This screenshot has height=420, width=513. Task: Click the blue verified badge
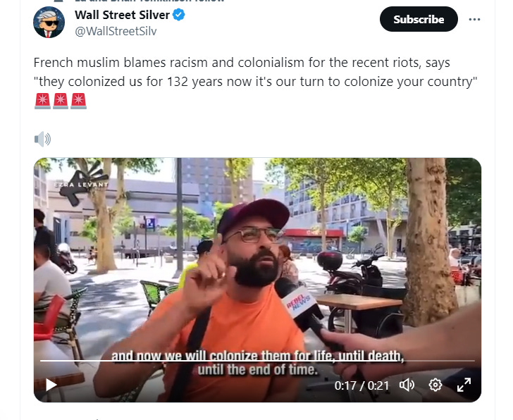pos(179,15)
